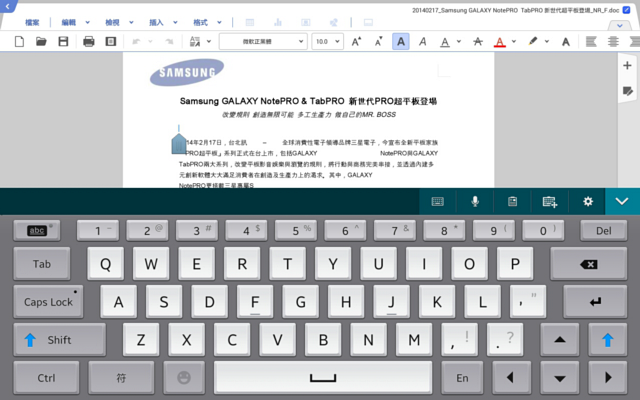Screen dimensions: 640x400
Task: Tap the plus icon on the right panel
Action: coord(627,65)
